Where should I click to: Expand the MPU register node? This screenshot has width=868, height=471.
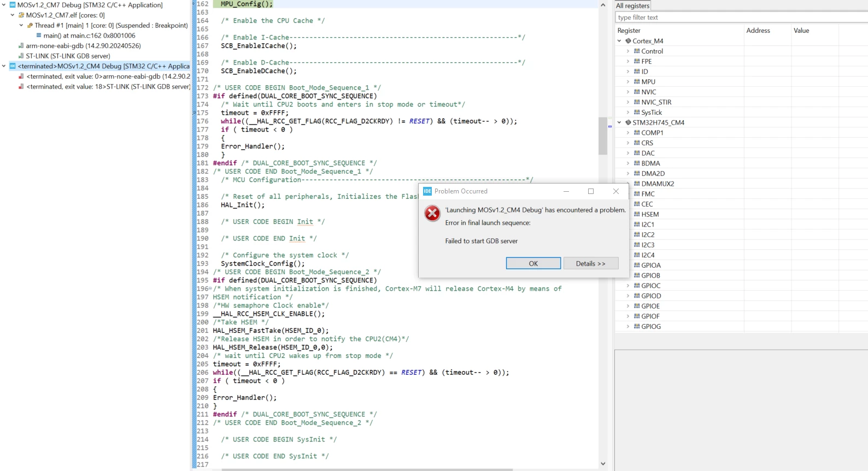pos(628,82)
